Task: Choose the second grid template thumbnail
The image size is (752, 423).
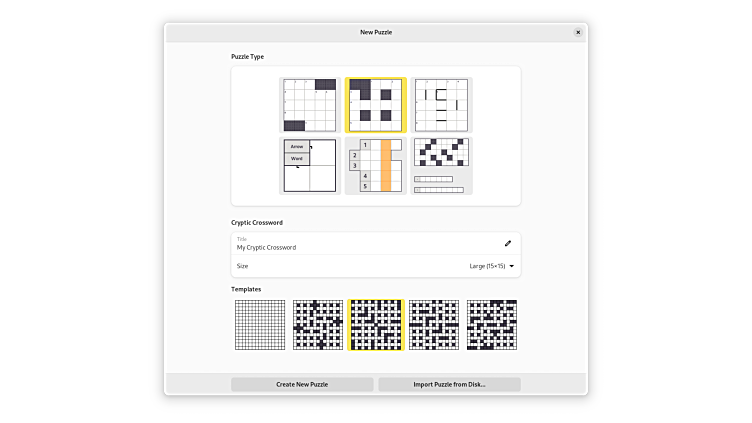Action: 318,325
